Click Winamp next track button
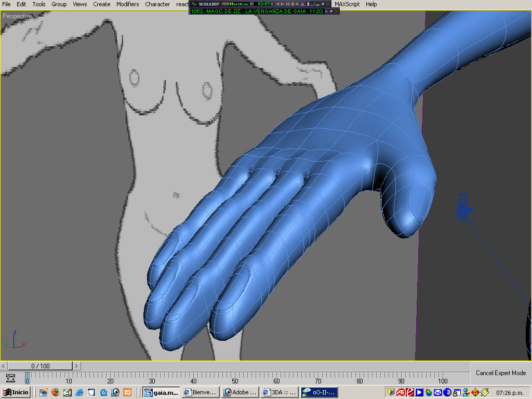 (297, 4)
